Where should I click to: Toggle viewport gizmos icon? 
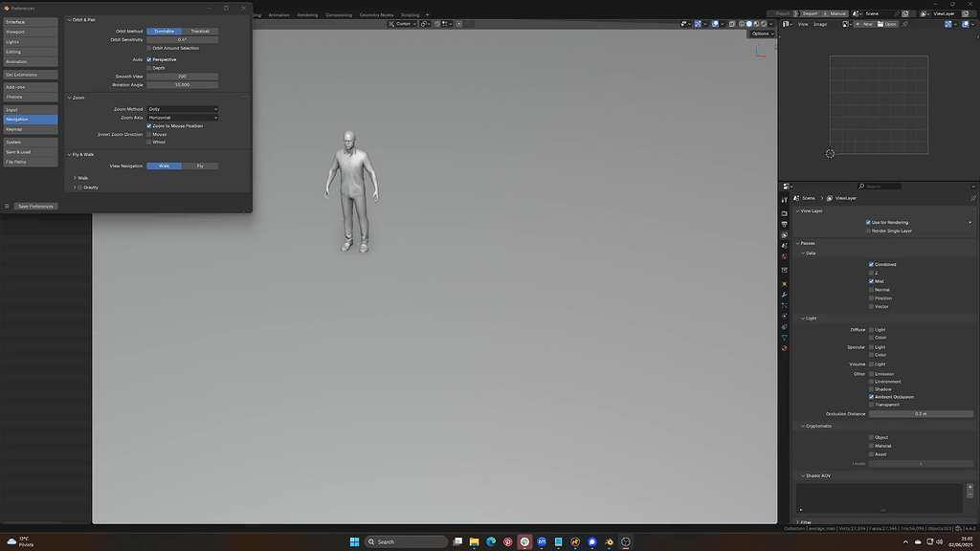tap(698, 24)
